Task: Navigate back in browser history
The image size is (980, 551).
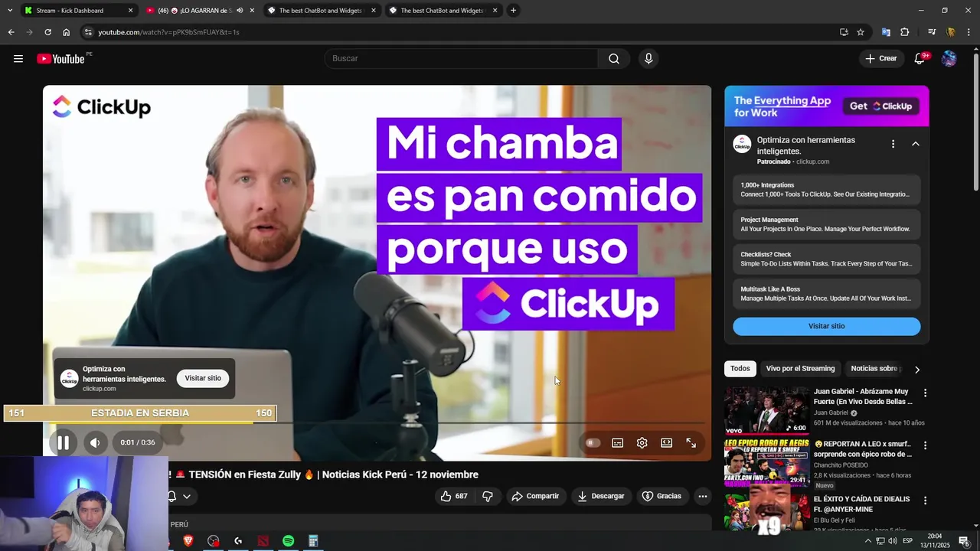Action: tap(11, 32)
